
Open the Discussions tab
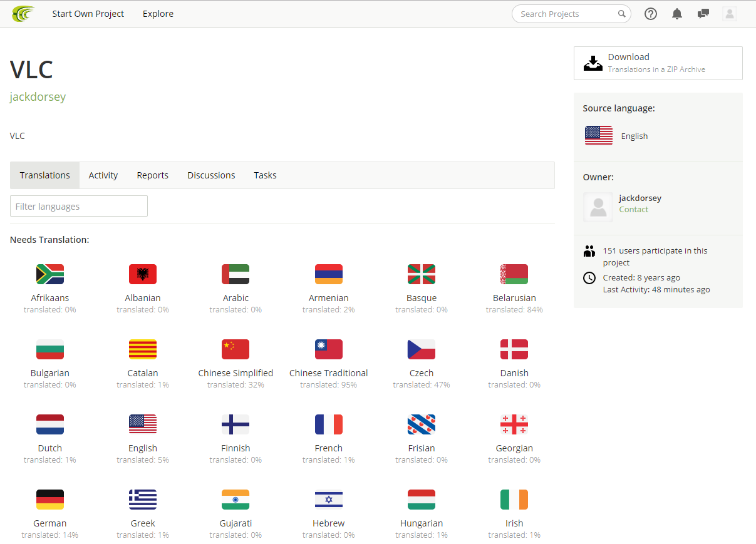pos(211,175)
